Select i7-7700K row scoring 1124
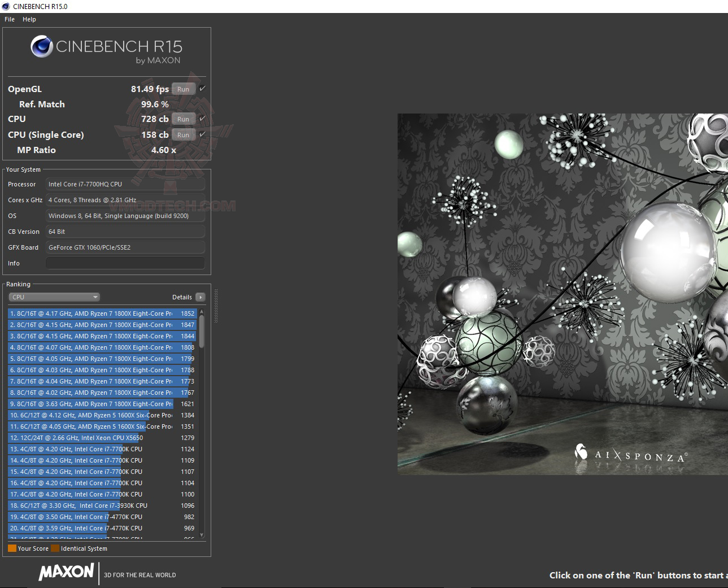Screen dimensions: 728x588 click(x=102, y=449)
